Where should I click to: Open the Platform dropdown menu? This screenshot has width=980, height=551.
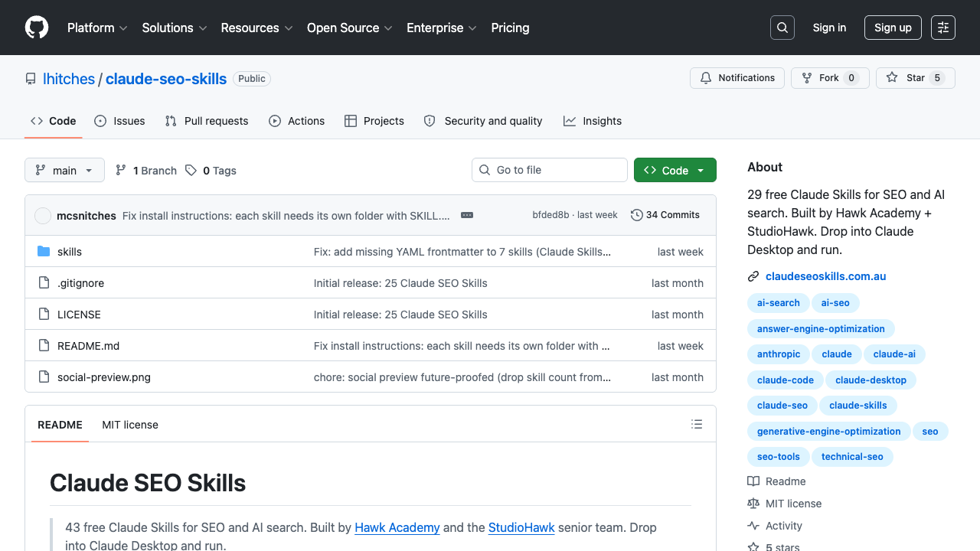click(97, 28)
